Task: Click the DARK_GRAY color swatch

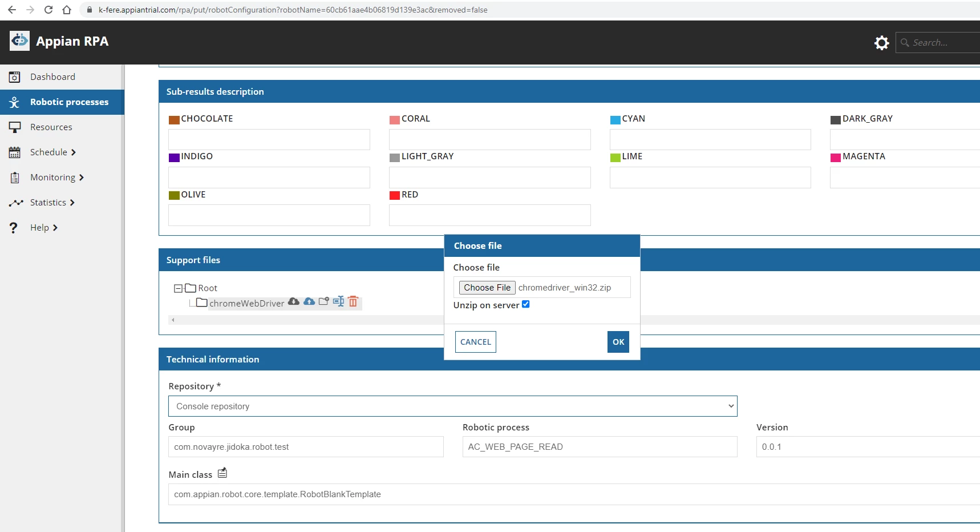Action: pos(836,120)
